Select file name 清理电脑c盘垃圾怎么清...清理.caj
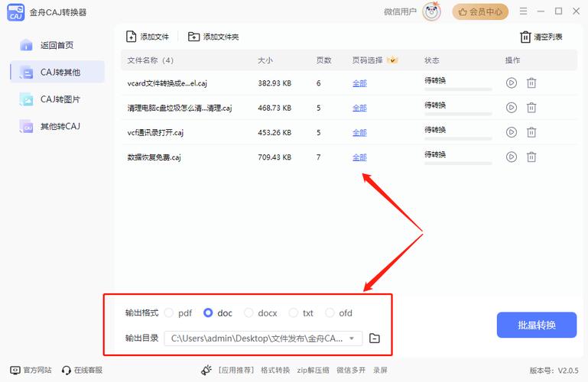 (180, 108)
